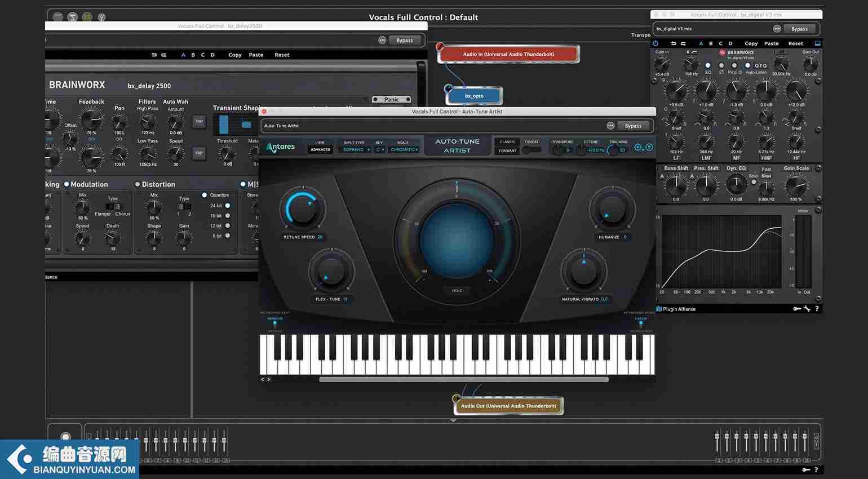Click redo arrow in bx_delay 2500 toolbar
868x479 pixels.
tap(164, 55)
